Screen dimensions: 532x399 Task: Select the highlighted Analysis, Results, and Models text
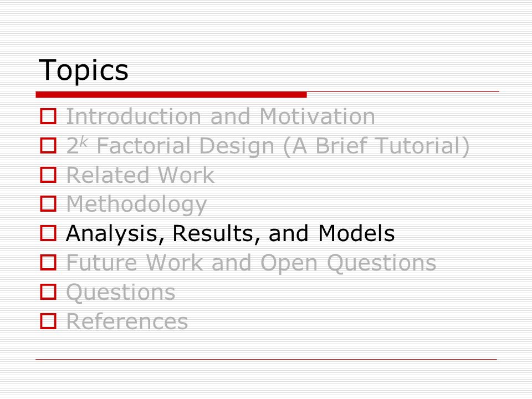coord(231,234)
